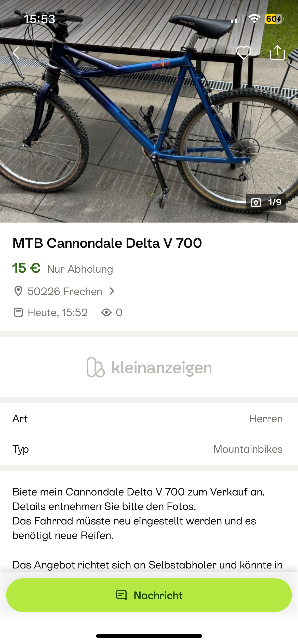Image resolution: width=298 pixels, height=644 pixels.
Task: Tap the calendar date icon
Action: pyautogui.click(x=18, y=312)
